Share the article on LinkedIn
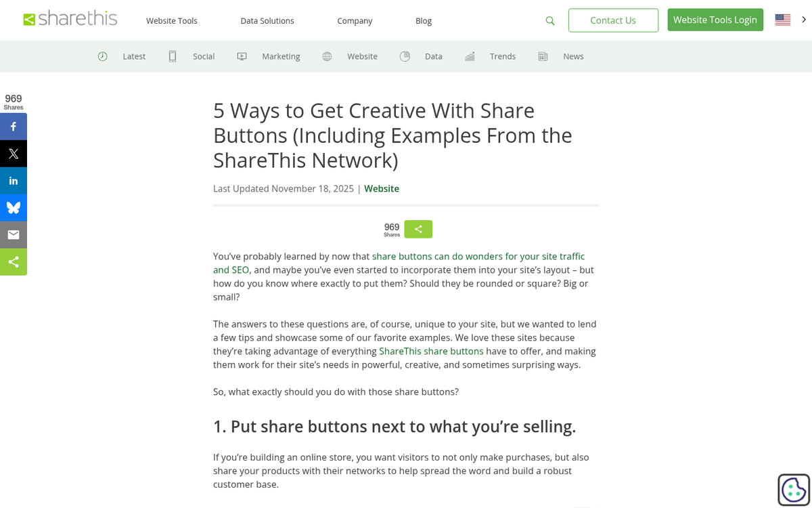The image size is (812, 508). (x=14, y=180)
